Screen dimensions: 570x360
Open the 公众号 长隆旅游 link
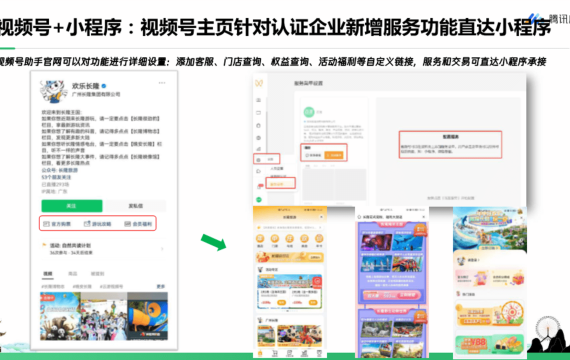pos(60,170)
